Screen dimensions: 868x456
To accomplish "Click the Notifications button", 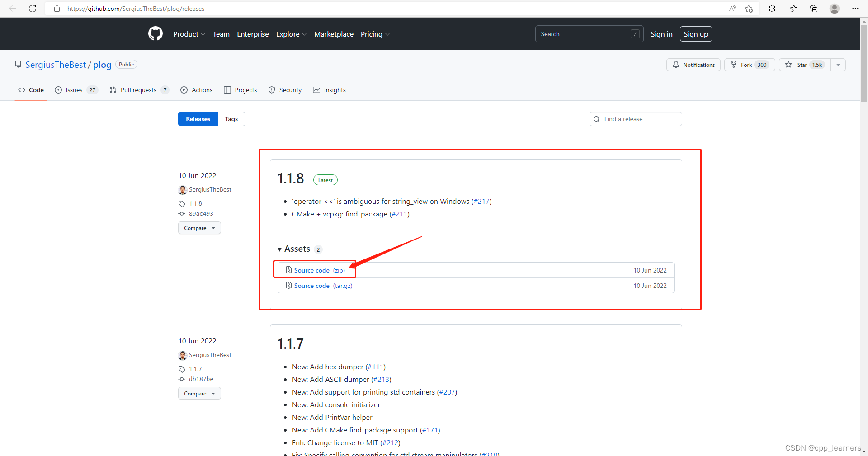I will click(693, 65).
